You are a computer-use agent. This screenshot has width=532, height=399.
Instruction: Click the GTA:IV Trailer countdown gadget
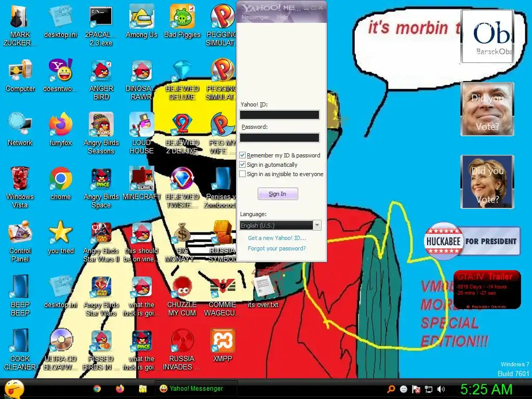click(x=487, y=290)
